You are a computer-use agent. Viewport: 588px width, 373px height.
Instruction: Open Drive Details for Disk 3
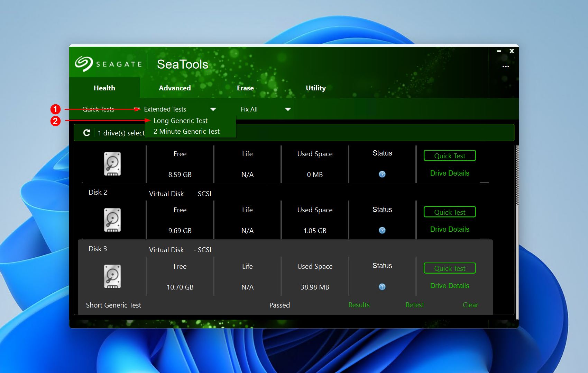click(450, 286)
